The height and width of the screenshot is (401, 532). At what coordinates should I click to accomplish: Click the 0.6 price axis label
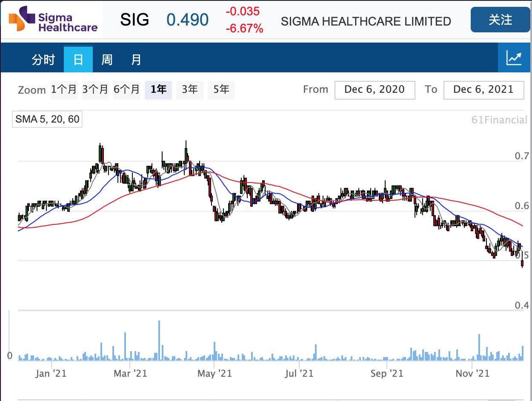[x=522, y=206]
